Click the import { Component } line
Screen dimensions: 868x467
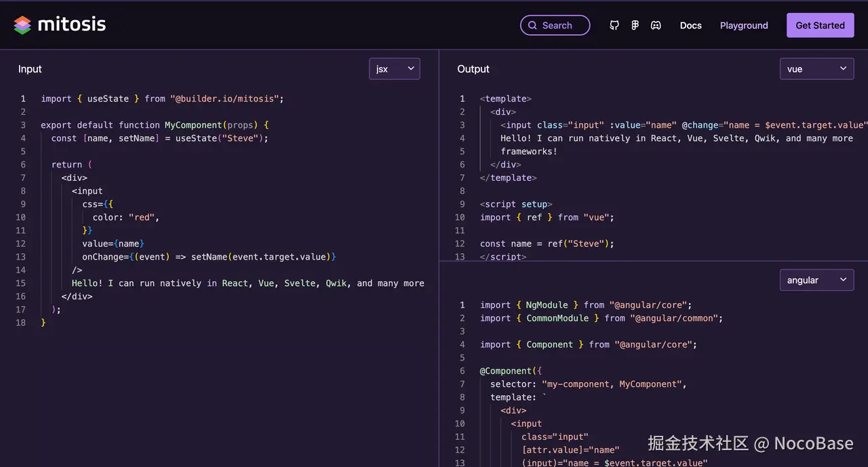click(589, 345)
